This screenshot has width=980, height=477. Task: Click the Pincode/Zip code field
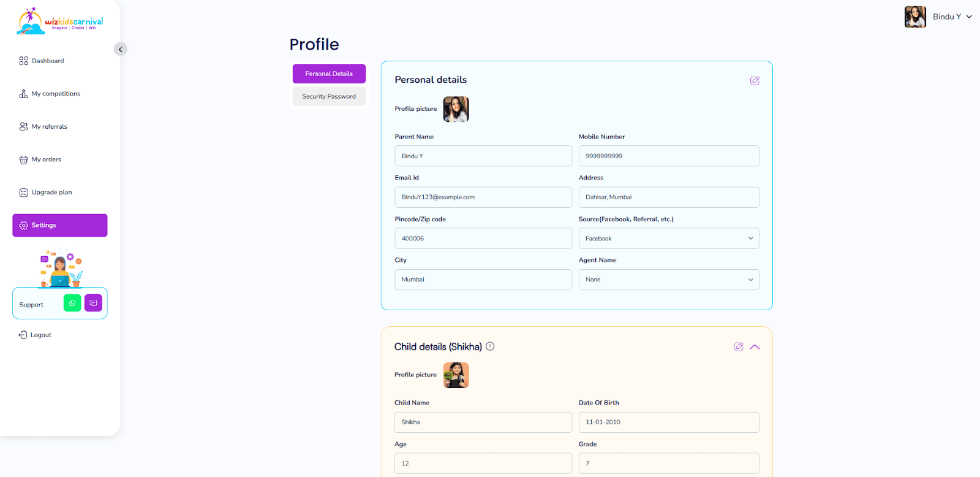pyautogui.click(x=483, y=238)
